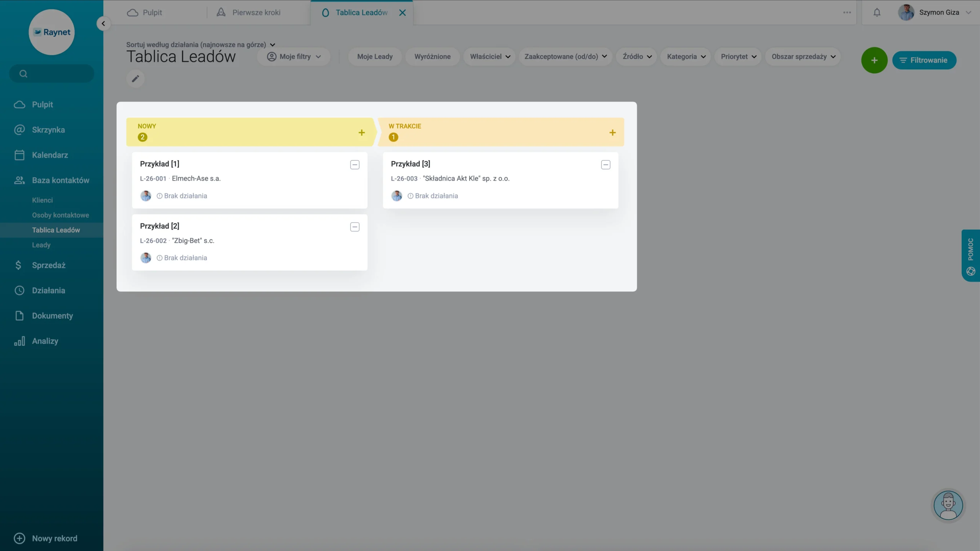The height and width of the screenshot is (551, 980).
Task: Expand the Obszar sprzedaży dropdown
Action: pyautogui.click(x=803, y=57)
